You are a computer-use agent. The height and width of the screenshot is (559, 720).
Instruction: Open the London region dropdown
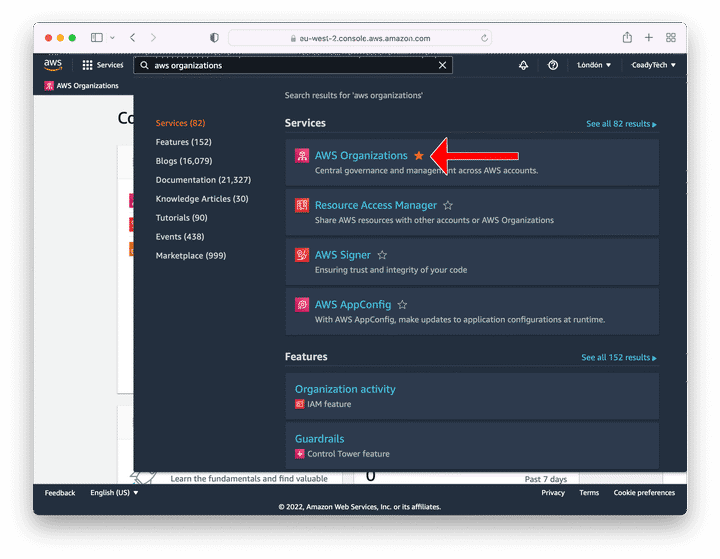pos(594,65)
